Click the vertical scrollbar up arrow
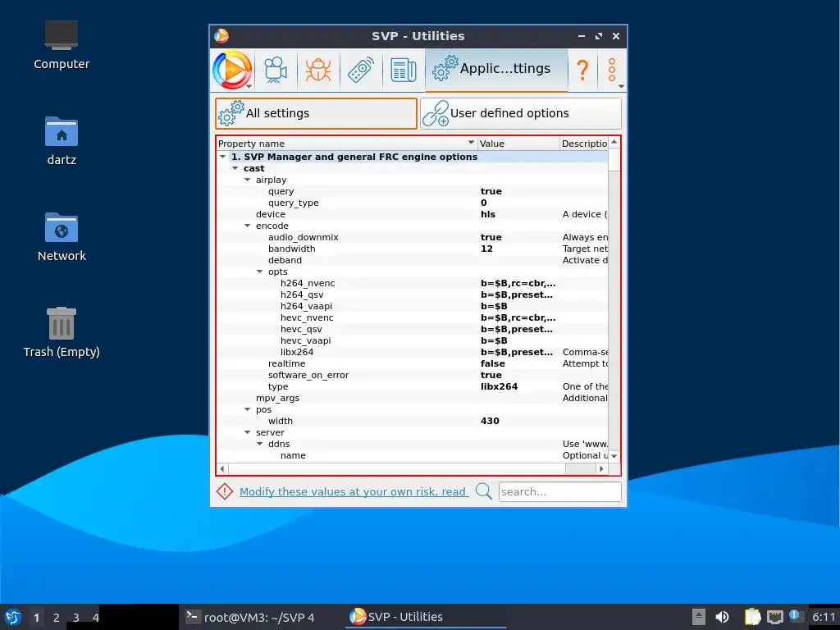This screenshot has height=630, width=840. tap(614, 143)
